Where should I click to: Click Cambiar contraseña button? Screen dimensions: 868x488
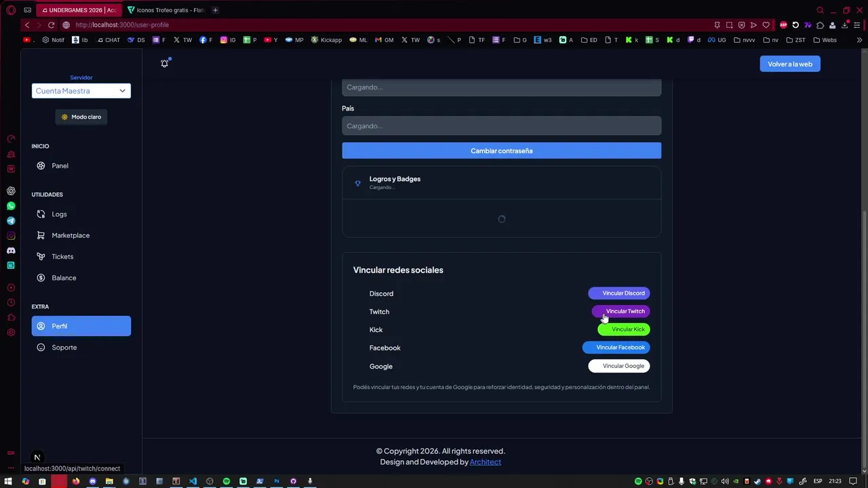[502, 150]
